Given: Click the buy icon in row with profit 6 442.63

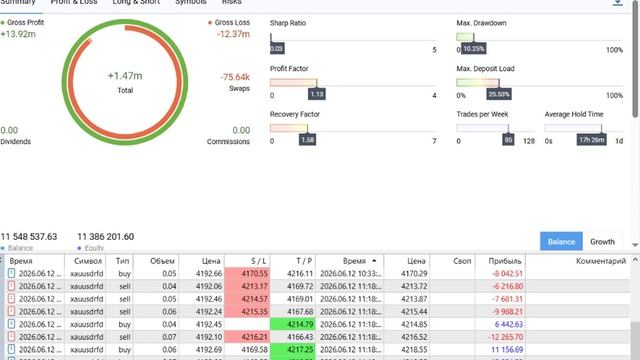Looking at the screenshot, I should [x=11, y=324].
